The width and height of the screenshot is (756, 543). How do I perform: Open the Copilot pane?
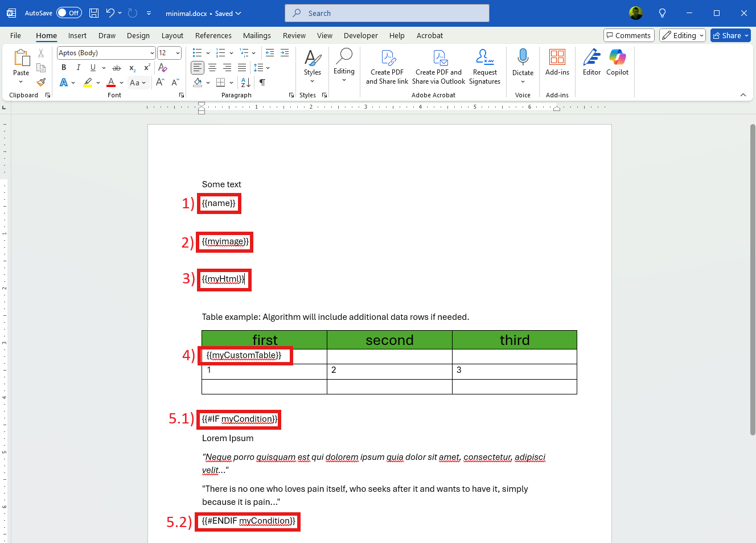(x=617, y=63)
